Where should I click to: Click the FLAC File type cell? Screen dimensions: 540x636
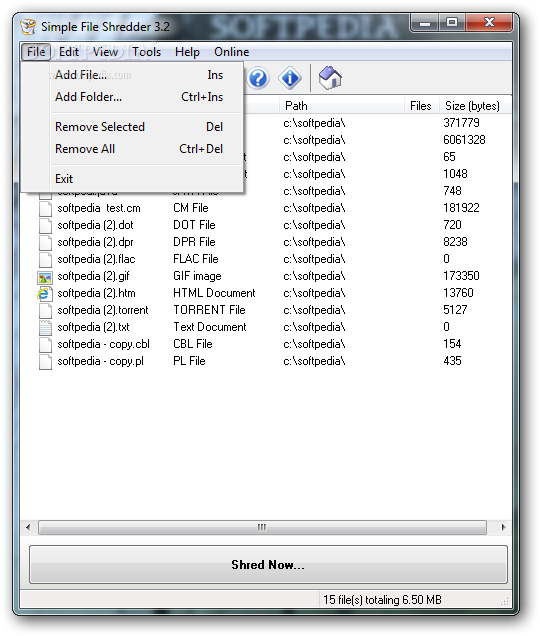coord(196,260)
